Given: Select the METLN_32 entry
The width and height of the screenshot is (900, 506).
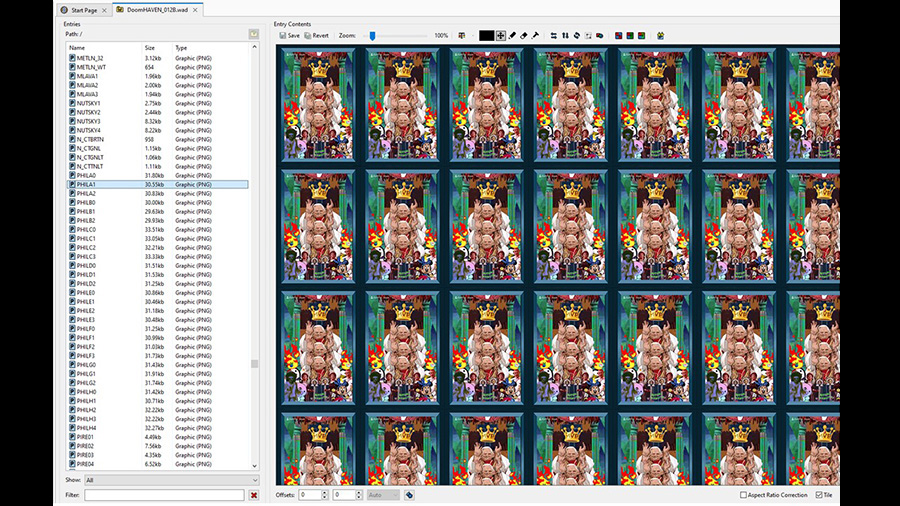Looking at the screenshot, I should point(158,58).
